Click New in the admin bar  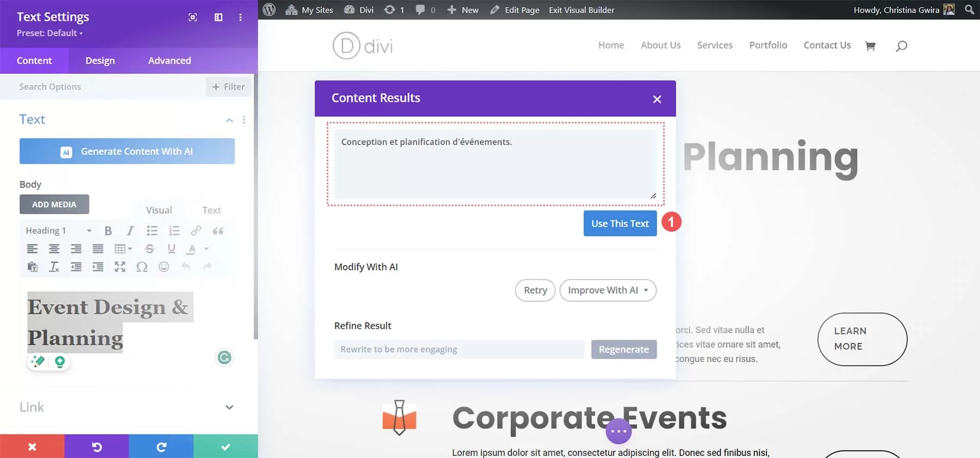[463, 10]
